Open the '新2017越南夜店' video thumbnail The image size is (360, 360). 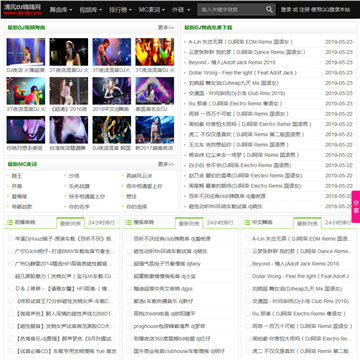155,130
